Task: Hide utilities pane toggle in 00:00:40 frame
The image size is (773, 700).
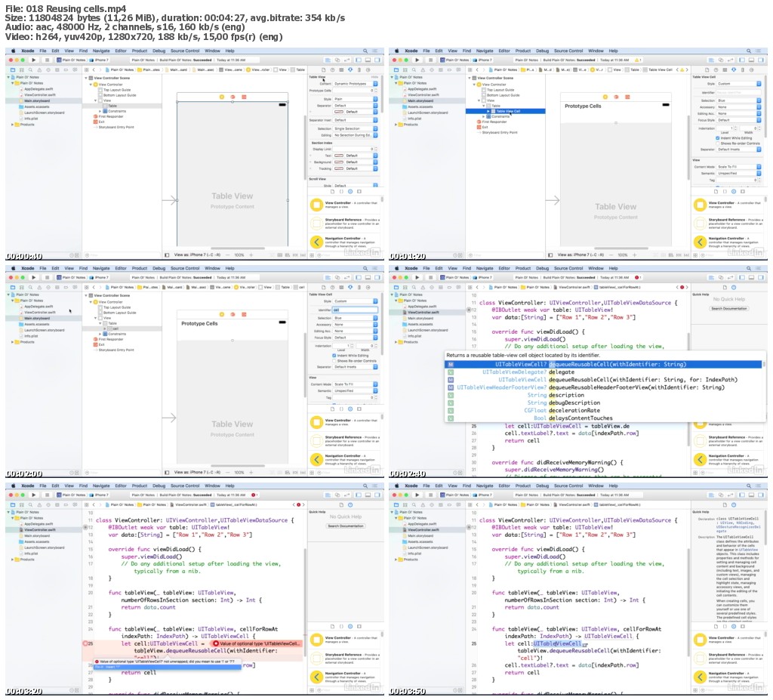Action: [x=377, y=60]
